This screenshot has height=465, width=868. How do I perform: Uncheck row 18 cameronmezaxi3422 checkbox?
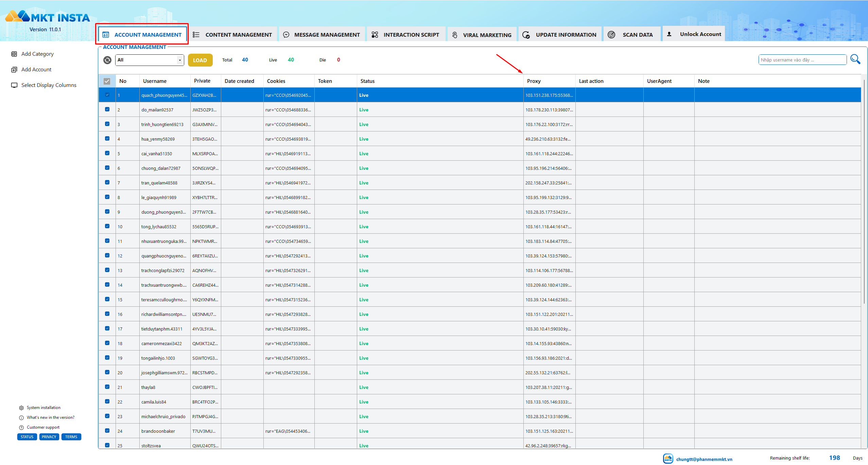[x=107, y=343]
